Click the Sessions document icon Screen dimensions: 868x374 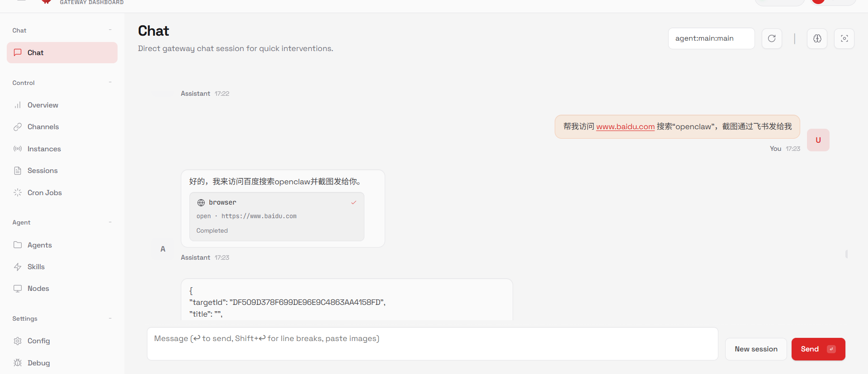coord(18,171)
